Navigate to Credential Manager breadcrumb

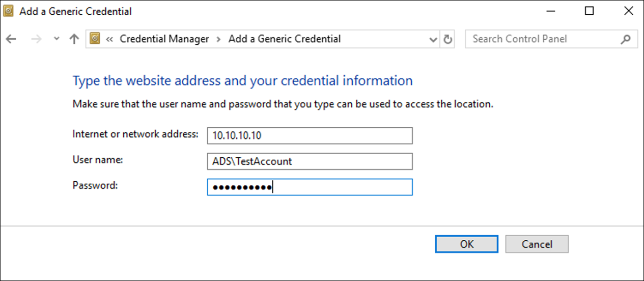pos(164,39)
